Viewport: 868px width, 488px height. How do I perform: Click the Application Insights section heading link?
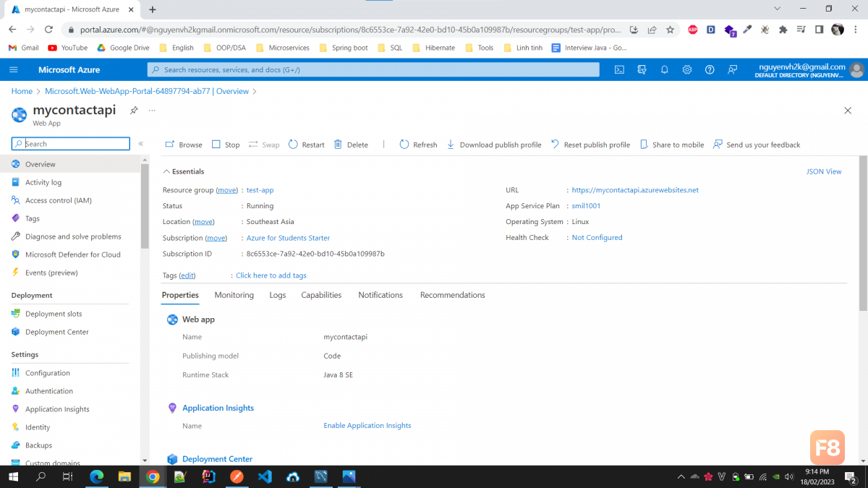pyautogui.click(x=218, y=408)
